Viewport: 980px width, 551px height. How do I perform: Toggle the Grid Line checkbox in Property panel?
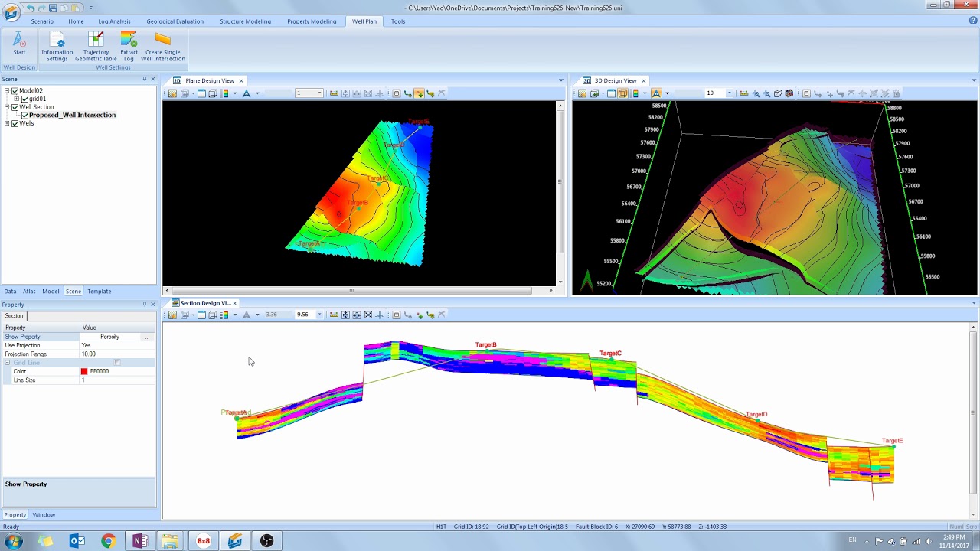117,363
